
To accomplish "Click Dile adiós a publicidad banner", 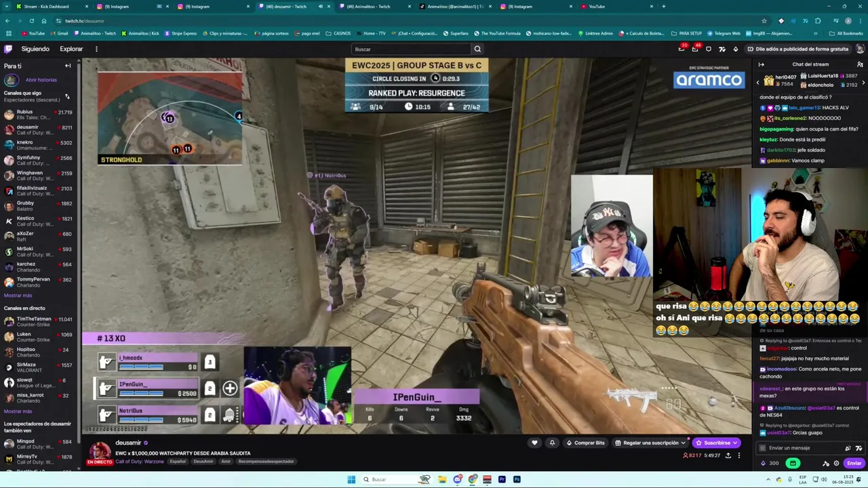I will click(x=797, y=49).
